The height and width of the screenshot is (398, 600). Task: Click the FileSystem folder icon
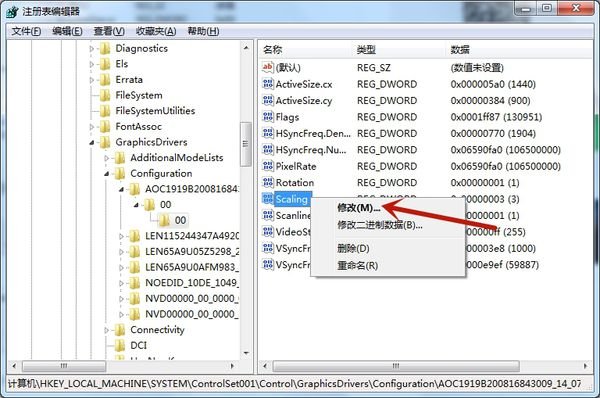point(105,95)
